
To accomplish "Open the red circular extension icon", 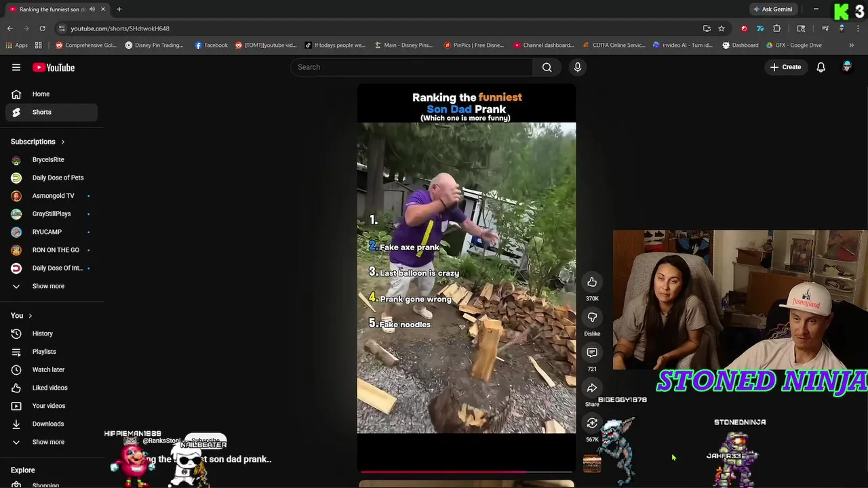I will click(744, 28).
